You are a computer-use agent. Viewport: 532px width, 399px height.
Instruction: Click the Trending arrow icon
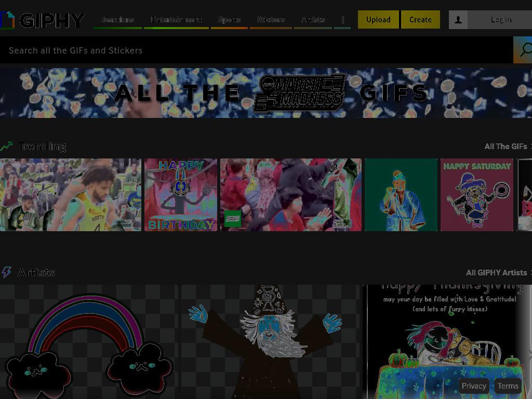(x=6, y=146)
